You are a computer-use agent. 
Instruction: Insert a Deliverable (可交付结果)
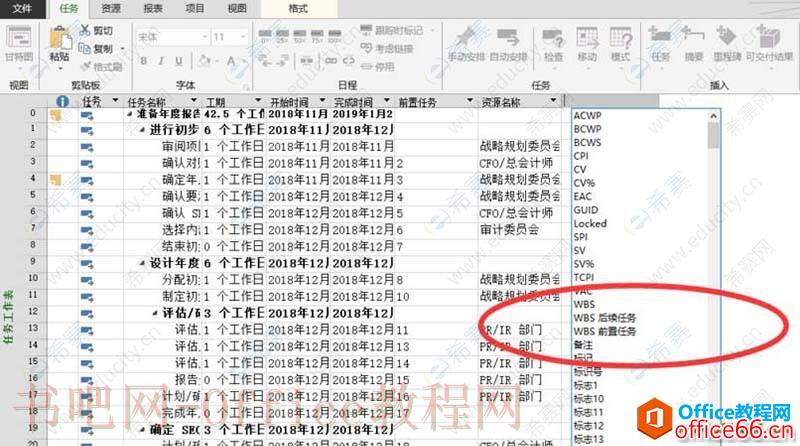click(768, 37)
